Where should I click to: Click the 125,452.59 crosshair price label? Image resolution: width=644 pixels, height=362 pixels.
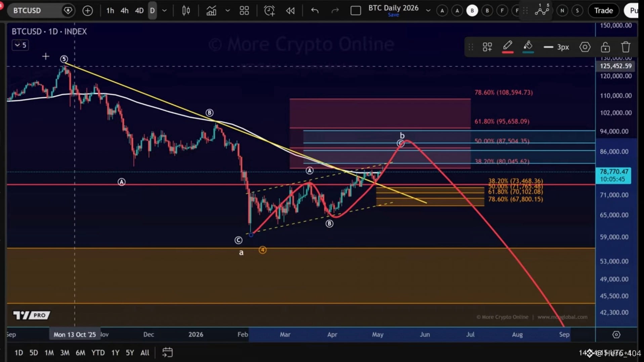(x=615, y=66)
